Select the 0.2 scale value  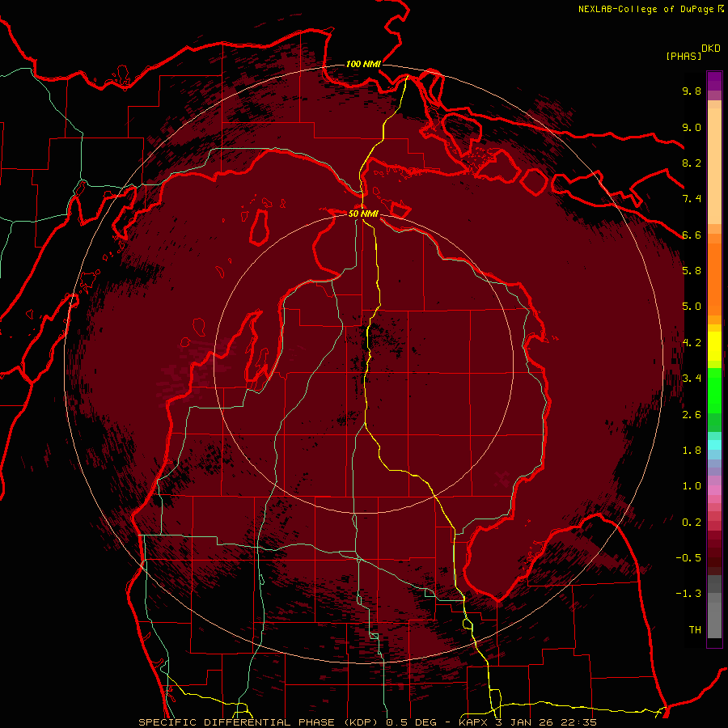tap(692, 523)
